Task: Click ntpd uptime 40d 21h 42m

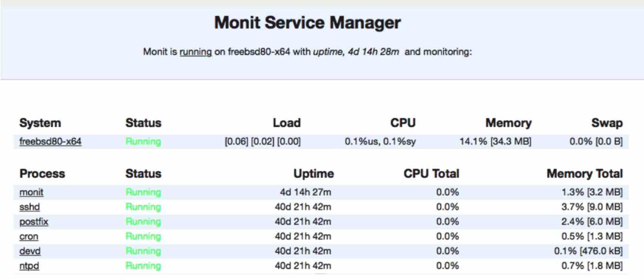Action: (x=303, y=266)
